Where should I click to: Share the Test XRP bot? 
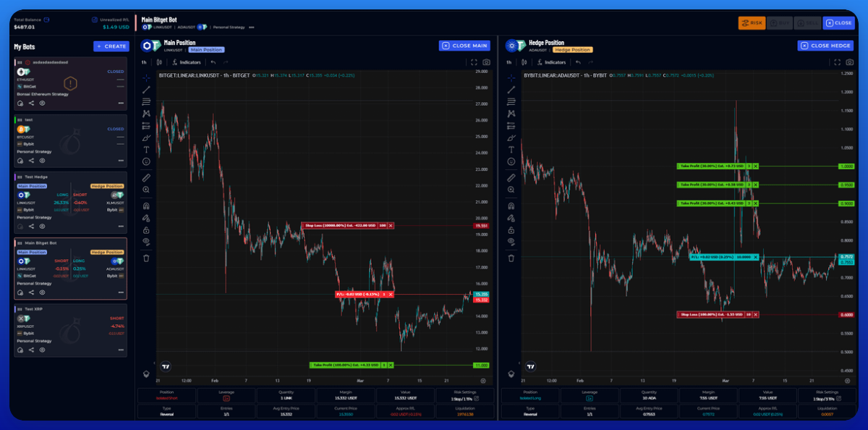pyautogui.click(x=31, y=350)
